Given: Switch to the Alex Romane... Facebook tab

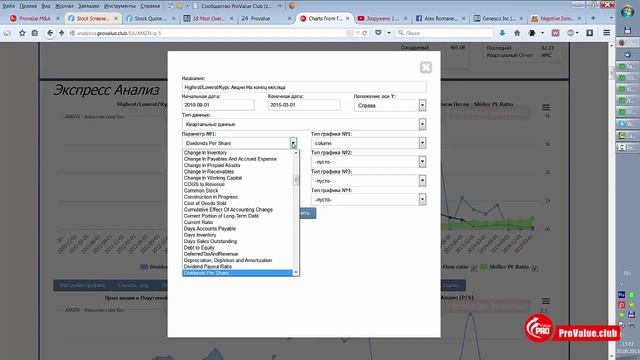Looking at the screenshot, I should pos(440,18).
